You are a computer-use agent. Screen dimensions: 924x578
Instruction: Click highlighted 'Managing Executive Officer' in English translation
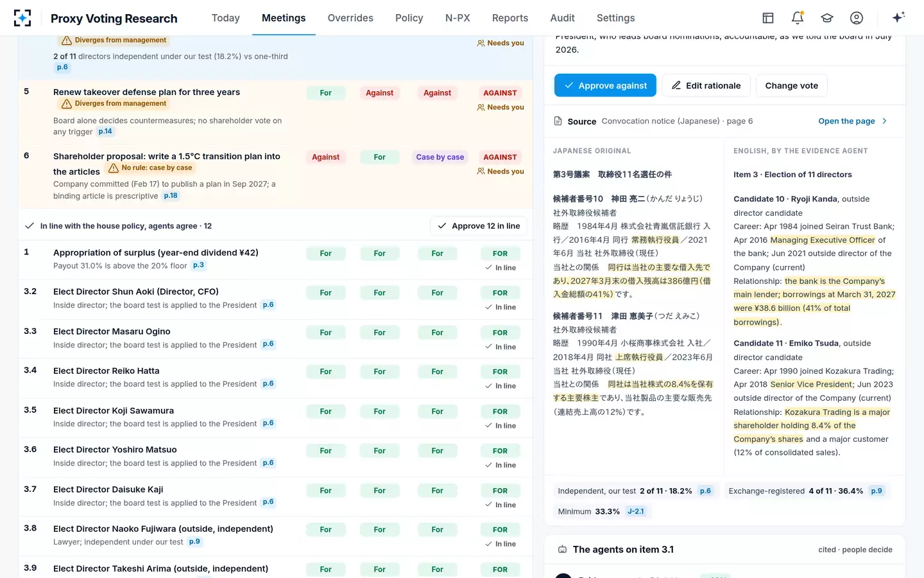pos(823,240)
